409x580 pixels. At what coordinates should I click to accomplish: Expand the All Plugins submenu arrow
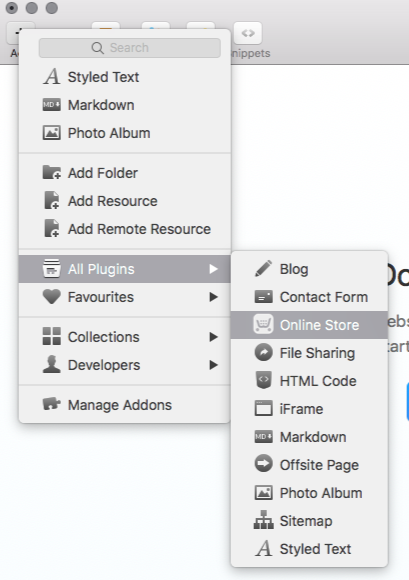pos(213,269)
